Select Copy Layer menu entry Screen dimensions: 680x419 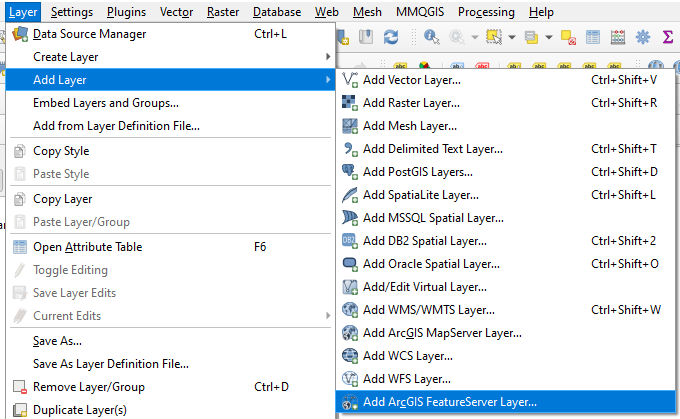pyautogui.click(x=170, y=199)
